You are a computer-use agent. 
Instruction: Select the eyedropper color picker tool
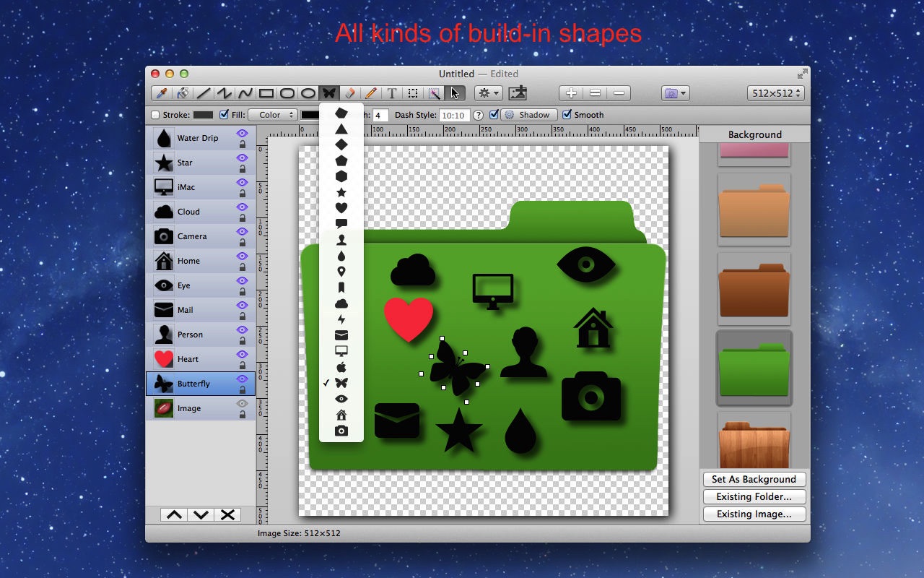point(162,93)
